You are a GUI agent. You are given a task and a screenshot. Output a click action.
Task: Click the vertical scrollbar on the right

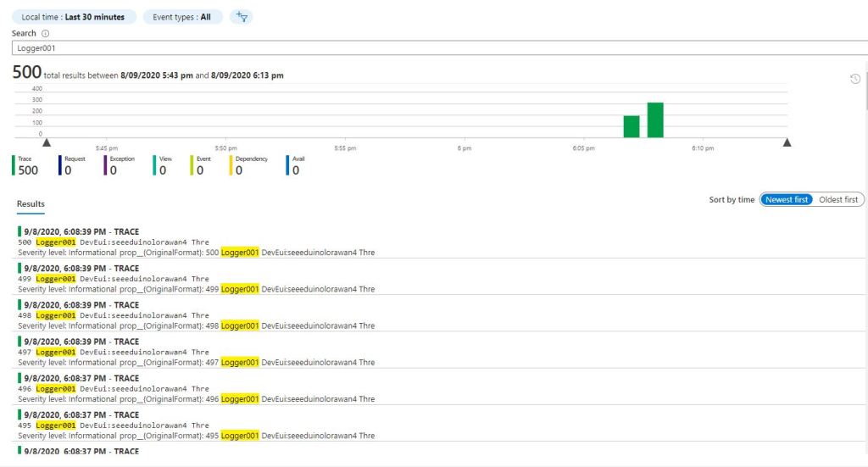865,102
